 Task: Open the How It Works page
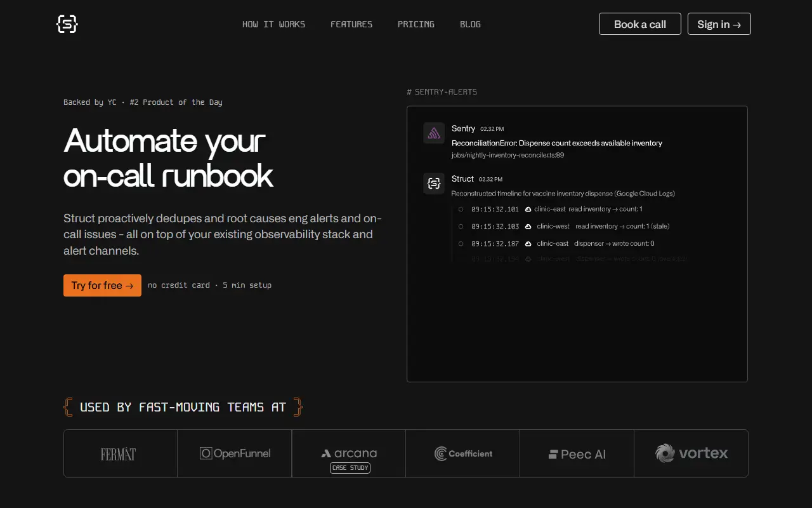coord(273,24)
